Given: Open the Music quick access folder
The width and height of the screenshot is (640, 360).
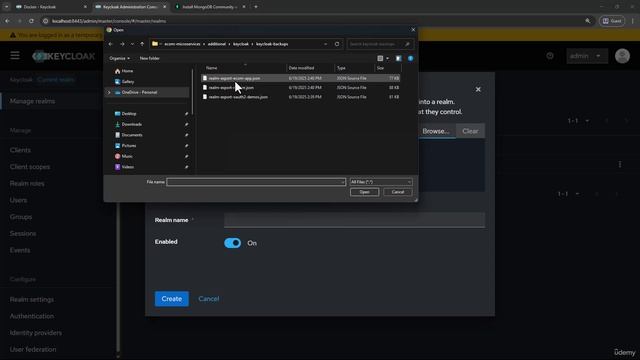Looking at the screenshot, I should [127, 156].
